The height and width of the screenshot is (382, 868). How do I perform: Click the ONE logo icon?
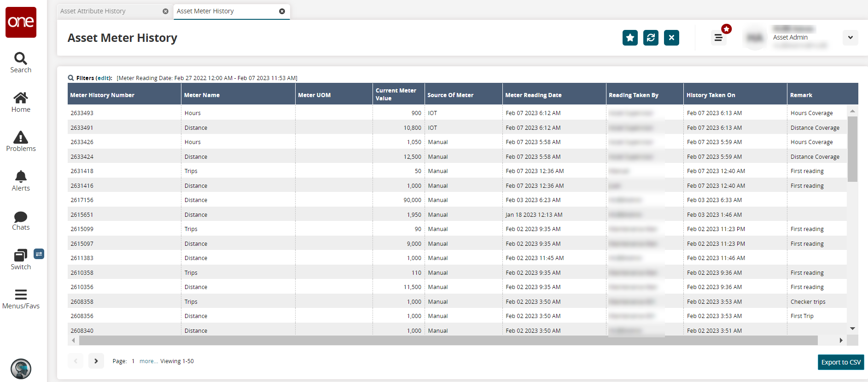point(21,22)
